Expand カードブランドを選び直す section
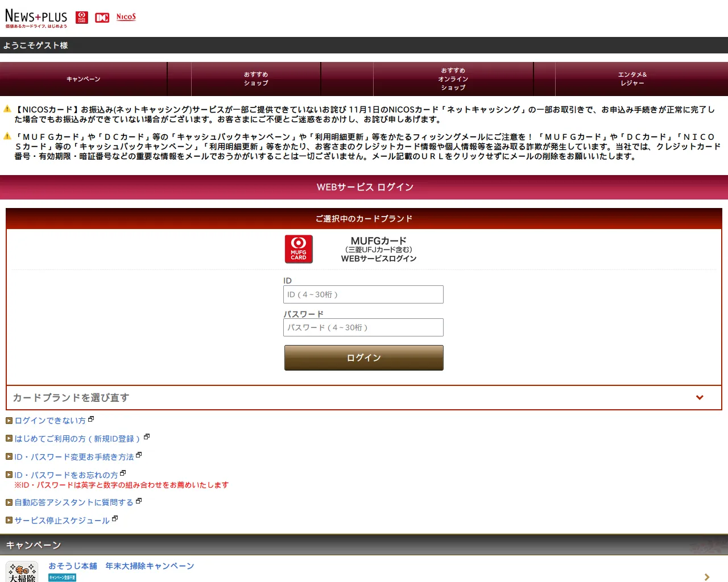This screenshot has height=582, width=728. (364, 398)
